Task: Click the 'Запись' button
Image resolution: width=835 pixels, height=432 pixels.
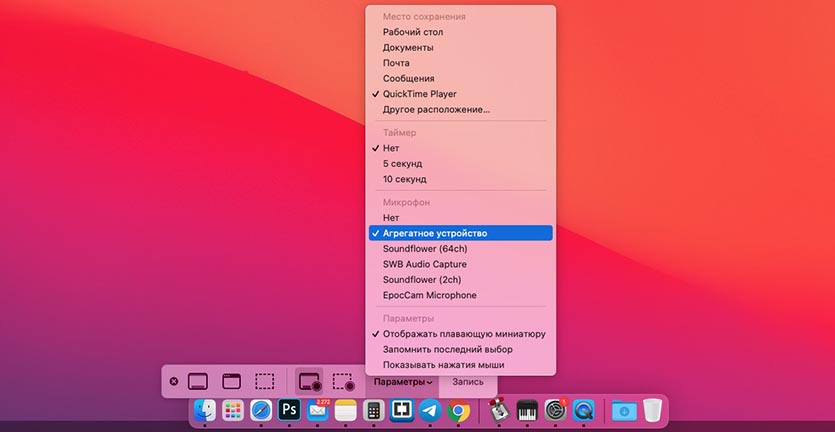Action: 467,381
